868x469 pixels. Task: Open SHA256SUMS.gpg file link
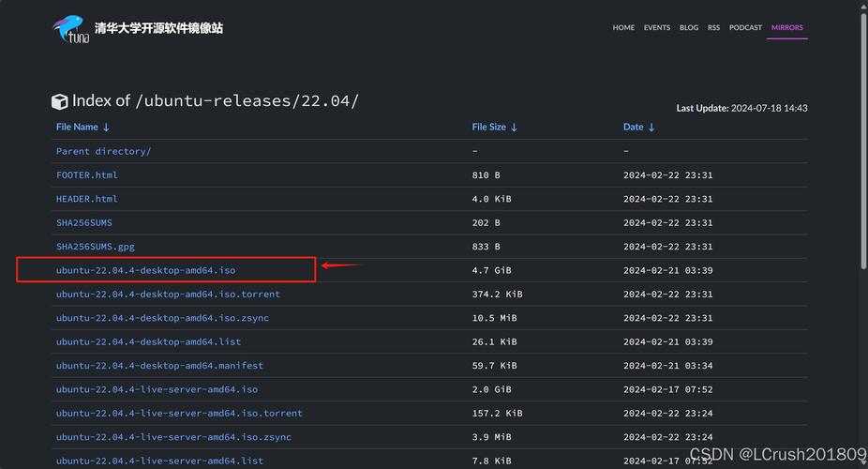pos(96,247)
